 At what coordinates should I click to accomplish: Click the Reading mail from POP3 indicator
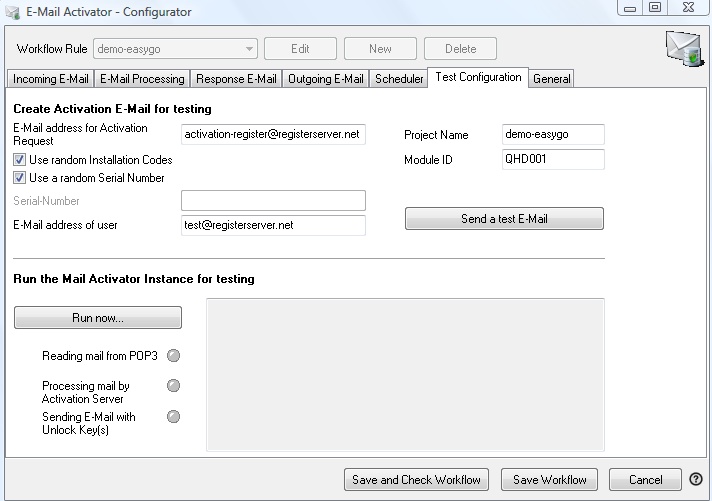174,356
